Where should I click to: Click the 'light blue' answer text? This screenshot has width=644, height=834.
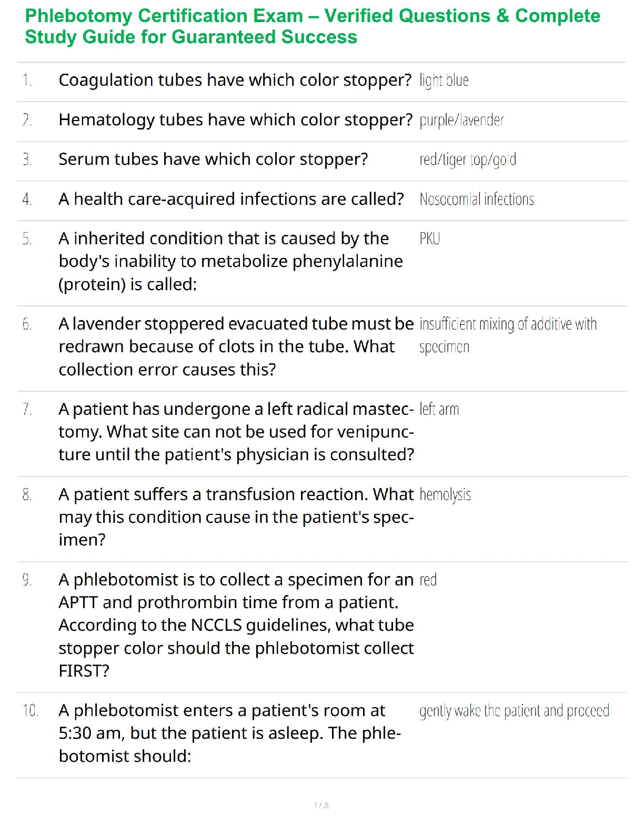(x=444, y=81)
